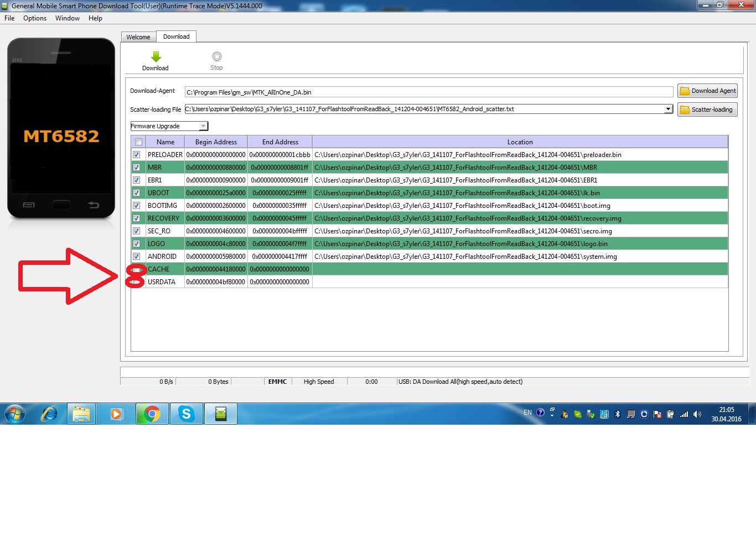Screen dimensions: 756x553
Task: Click the CACHE row name
Action: (x=158, y=269)
